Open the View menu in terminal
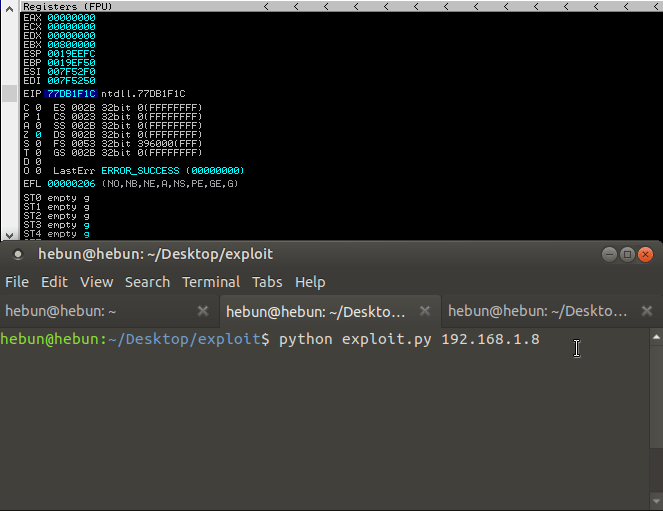This screenshot has width=663, height=511. (x=96, y=282)
